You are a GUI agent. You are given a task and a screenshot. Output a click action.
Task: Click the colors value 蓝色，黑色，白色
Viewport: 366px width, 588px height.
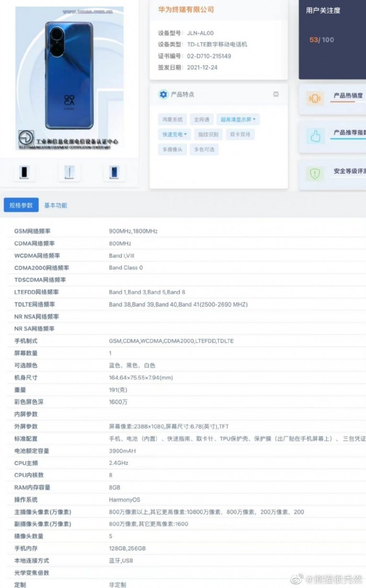point(132,365)
